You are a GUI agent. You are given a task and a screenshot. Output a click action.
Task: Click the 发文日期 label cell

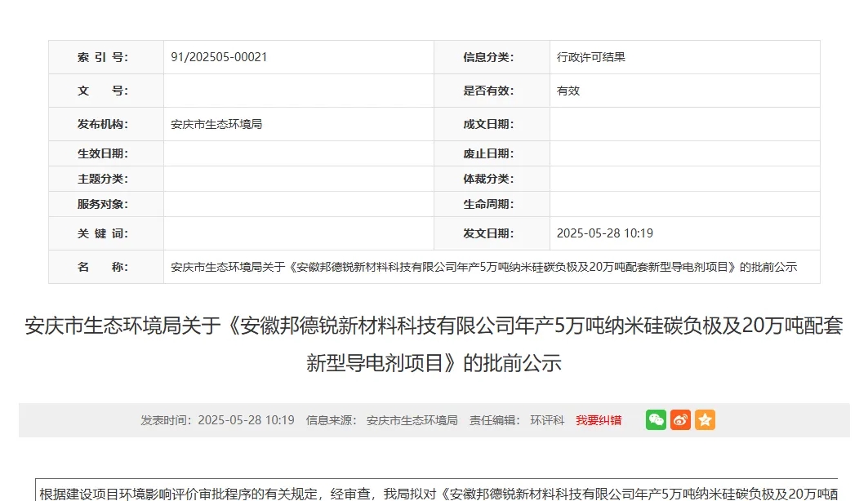coord(492,233)
